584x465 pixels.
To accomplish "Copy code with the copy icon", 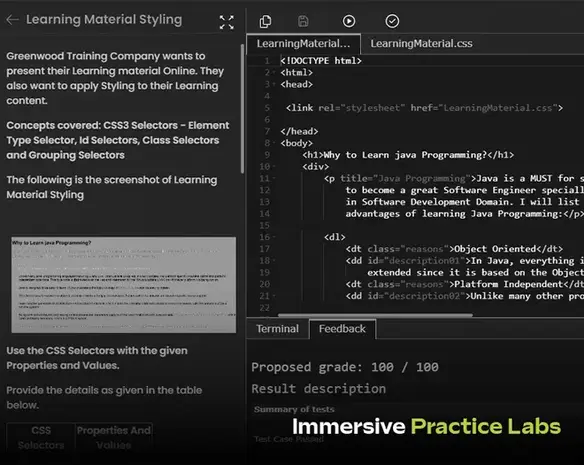I will [265, 21].
